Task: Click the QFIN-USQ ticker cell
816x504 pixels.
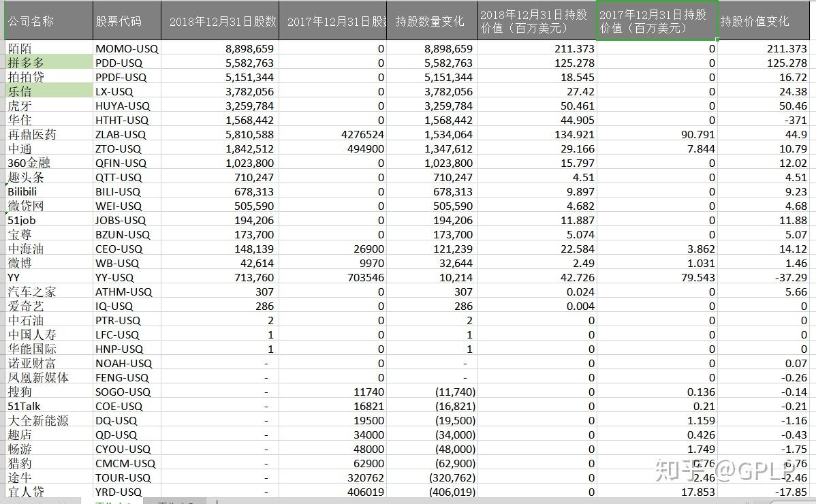Action: pyautogui.click(x=127, y=163)
